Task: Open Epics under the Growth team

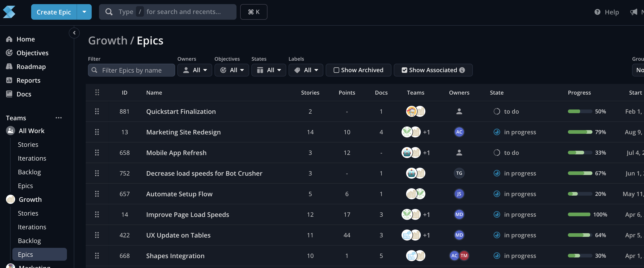Action: point(25,254)
